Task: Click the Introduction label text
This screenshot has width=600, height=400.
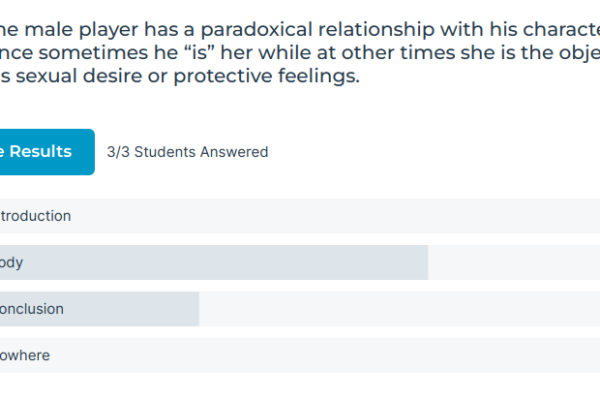Action: [35, 216]
